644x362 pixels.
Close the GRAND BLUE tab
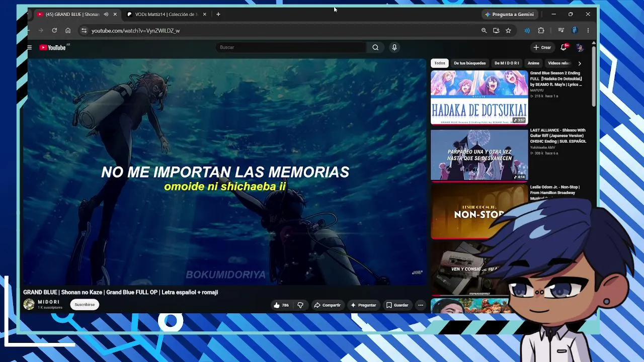[x=115, y=14]
